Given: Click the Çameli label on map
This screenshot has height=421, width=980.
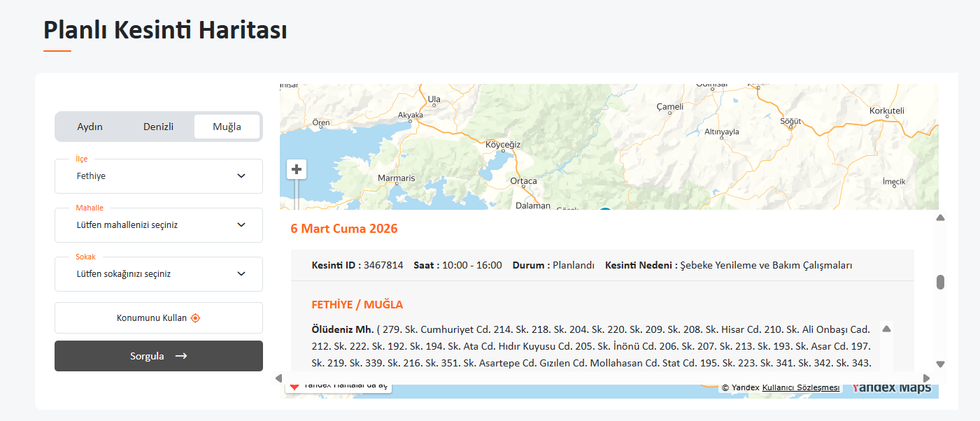Looking at the screenshot, I should coord(669,107).
